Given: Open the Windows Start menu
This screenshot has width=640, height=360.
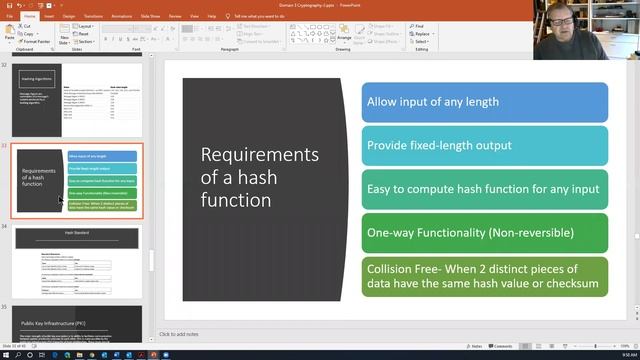Looking at the screenshot, I should click(x=6, y=355).
